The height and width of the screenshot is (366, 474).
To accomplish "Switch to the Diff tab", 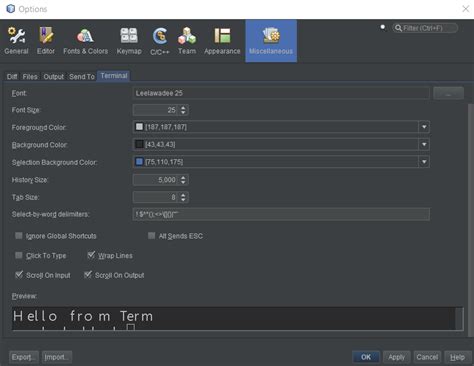I will (12, 77).
